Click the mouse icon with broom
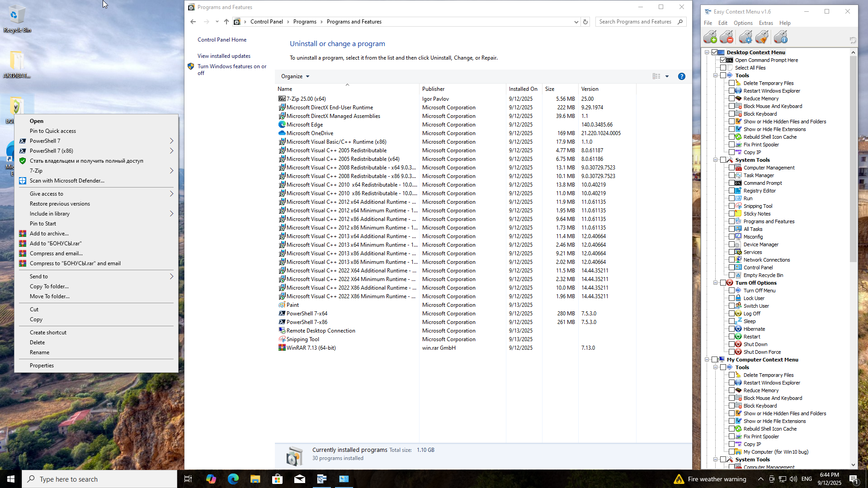 [762, 37]
